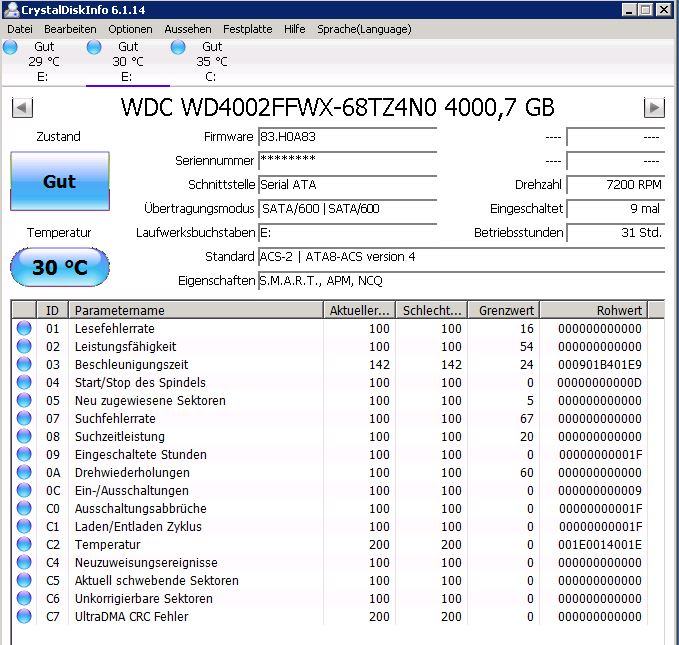Open the Optionen menu

coord(130,29)
